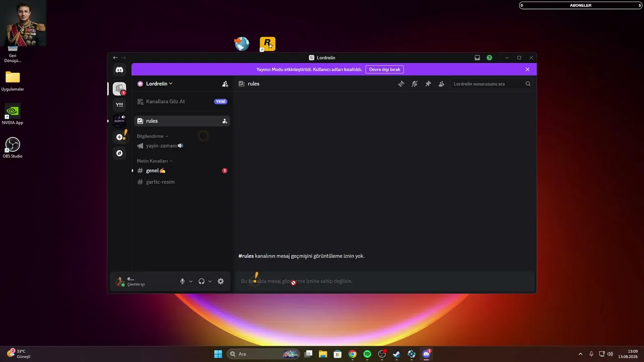Viewport: 644px width, 362px height.
Task: Add a server with the plus icon
Action: 119,137
